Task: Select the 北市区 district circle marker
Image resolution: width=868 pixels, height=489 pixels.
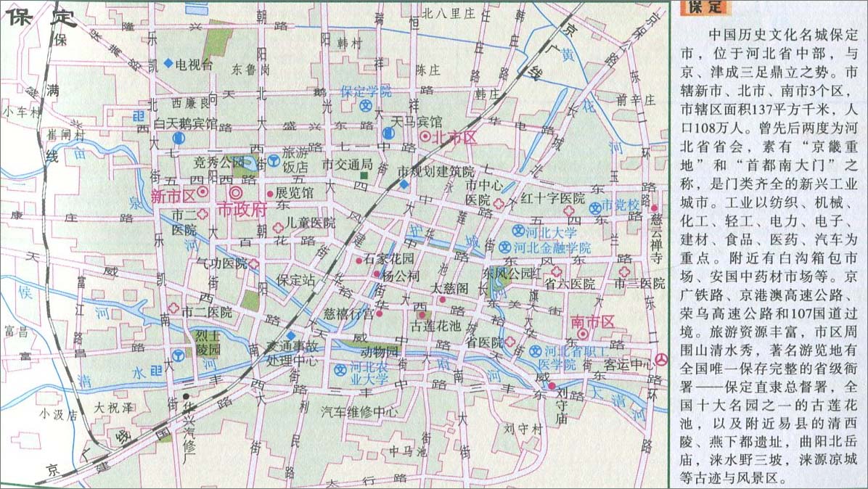Action: [x=425, y=136]
